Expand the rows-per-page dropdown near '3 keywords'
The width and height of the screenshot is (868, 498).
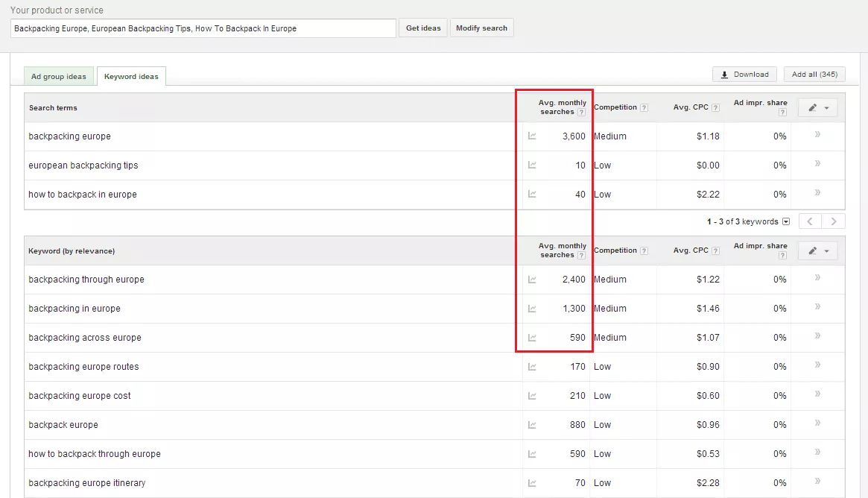[785, 222]
